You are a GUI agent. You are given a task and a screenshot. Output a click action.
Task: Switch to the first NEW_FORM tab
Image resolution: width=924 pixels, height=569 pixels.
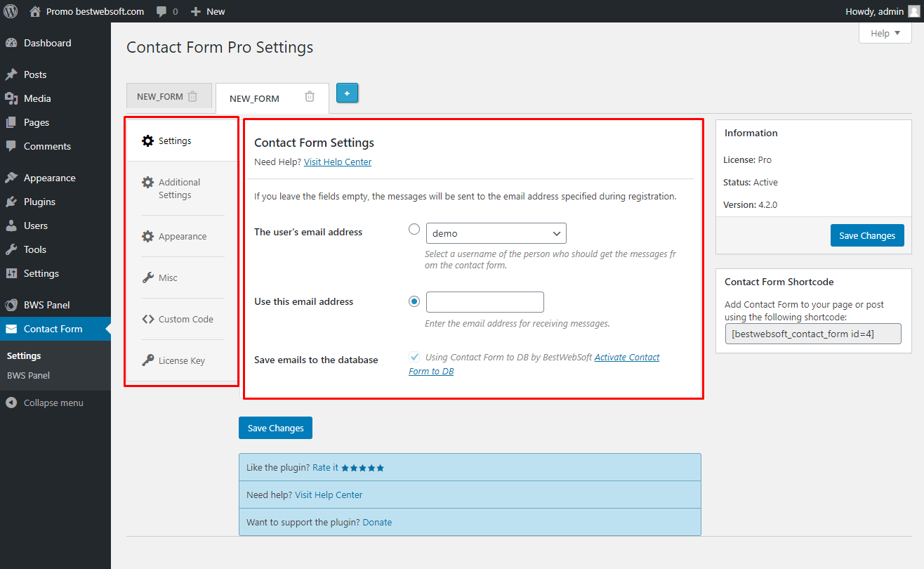[x=160, y=96]
